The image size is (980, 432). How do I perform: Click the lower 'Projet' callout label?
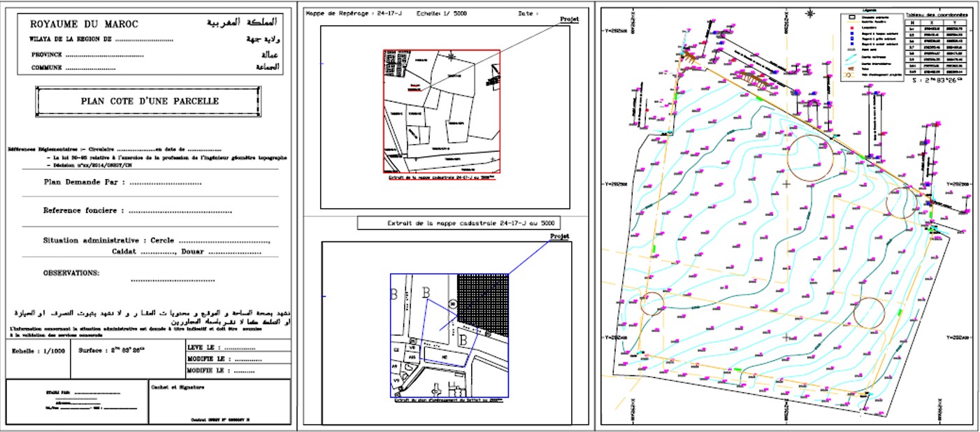tap(560, 236)
